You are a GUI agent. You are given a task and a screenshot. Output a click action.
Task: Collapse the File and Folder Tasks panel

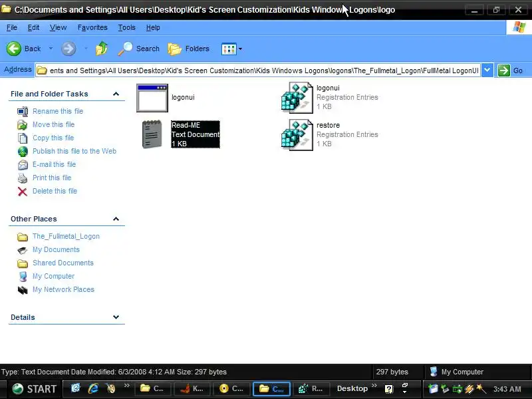point(116,94)
